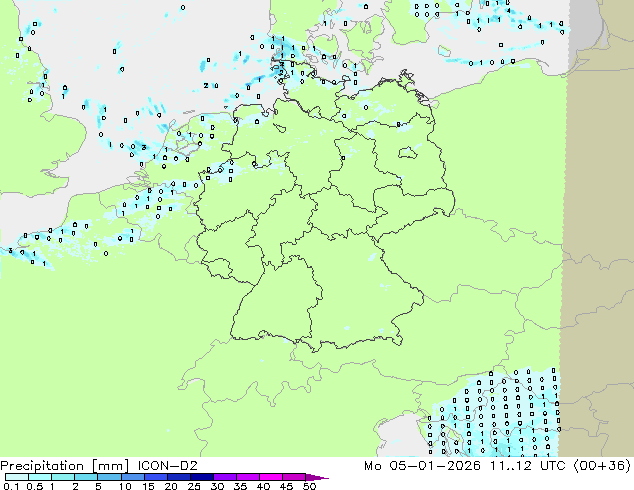This screenshot has height=490, width=634.
Task: Click the 1–2 mm legend color swatch
Action: (63, 477)
